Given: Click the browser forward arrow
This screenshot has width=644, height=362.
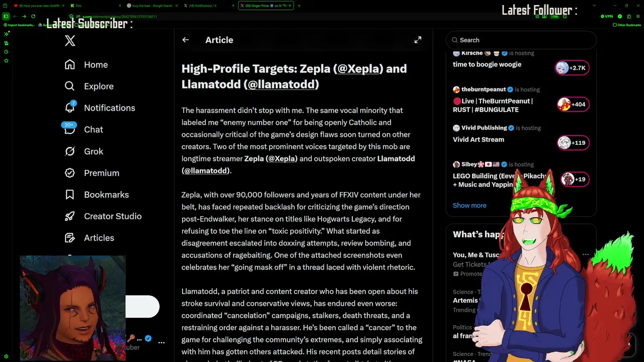Looking at the screenshot, I should tap(24, 17).
